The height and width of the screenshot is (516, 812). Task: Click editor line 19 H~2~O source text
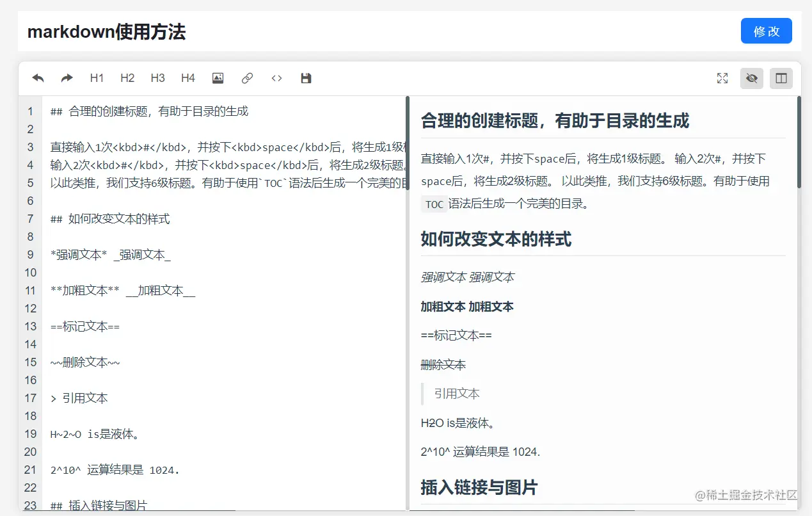pyautogui.click(x=95, y=434)
